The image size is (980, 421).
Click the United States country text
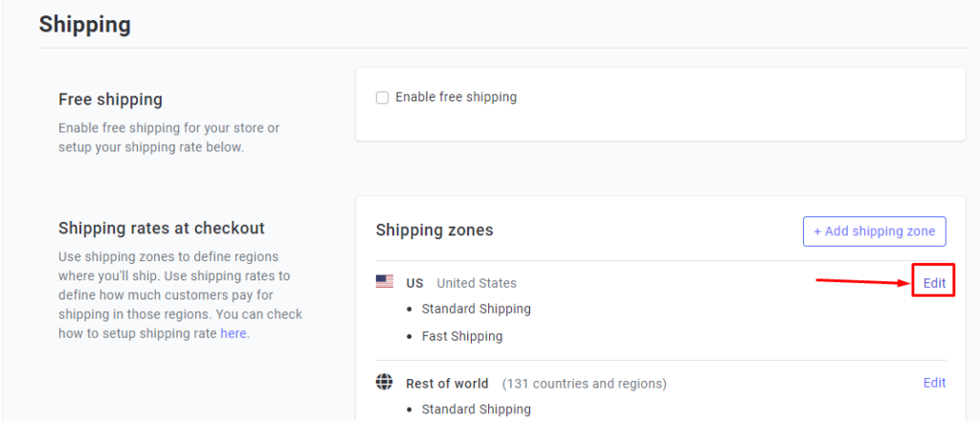pos(477,283)
